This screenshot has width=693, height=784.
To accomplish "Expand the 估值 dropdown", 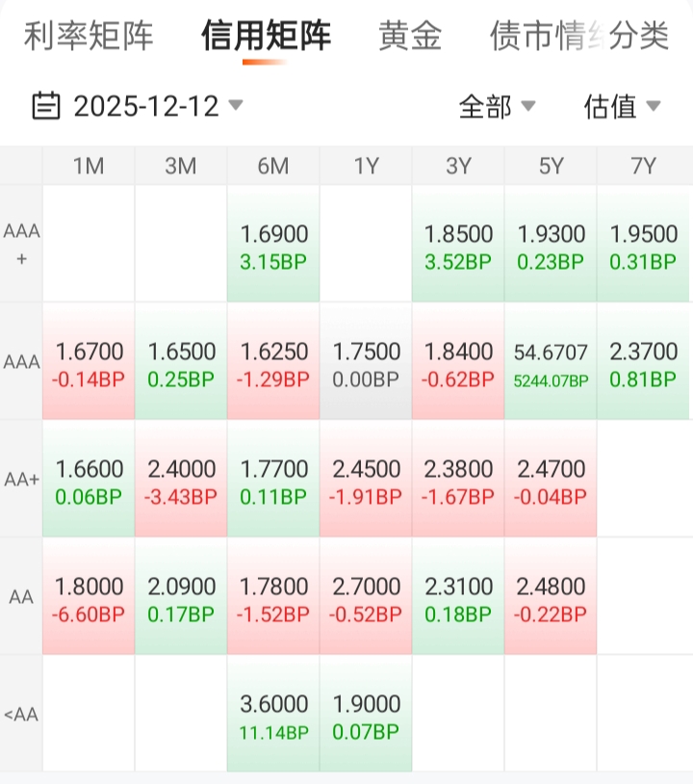I will 622,106.
